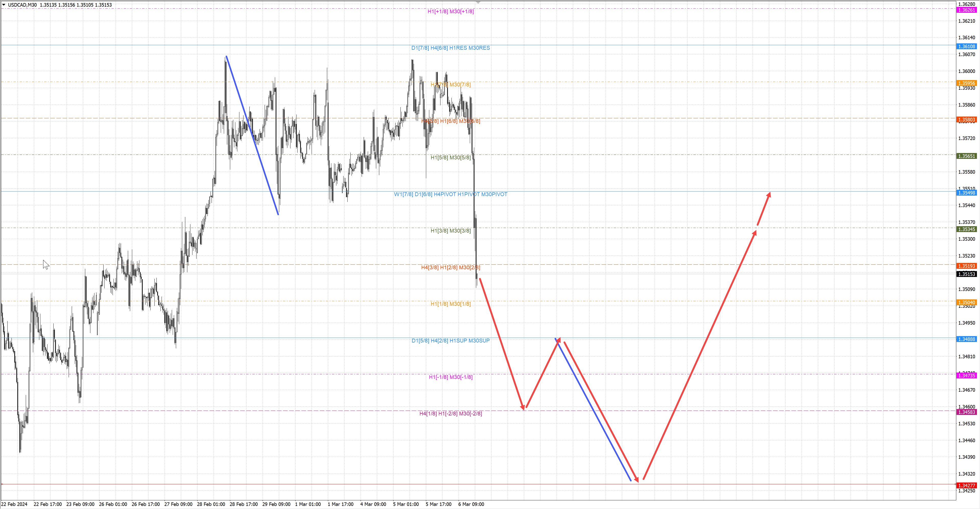Select the short red arrow tip near pivot

pos(764,208)
